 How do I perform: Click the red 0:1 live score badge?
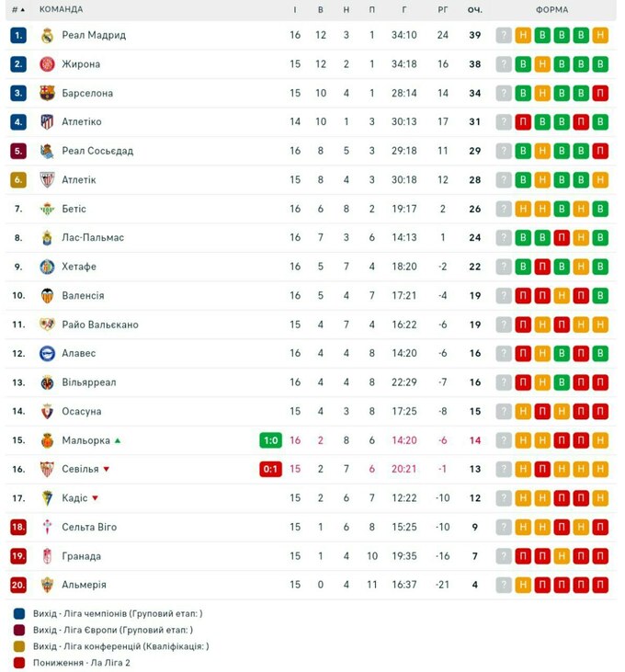[270, 469]
